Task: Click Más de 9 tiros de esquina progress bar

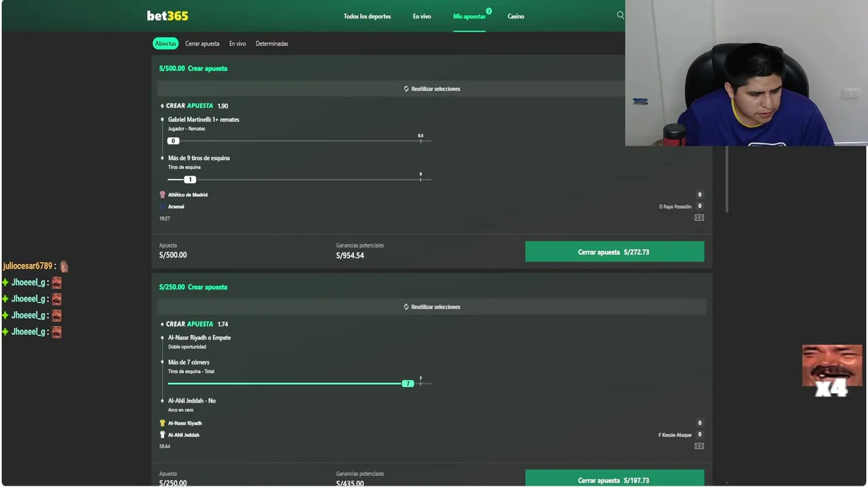Action: (x=299, y=179)
